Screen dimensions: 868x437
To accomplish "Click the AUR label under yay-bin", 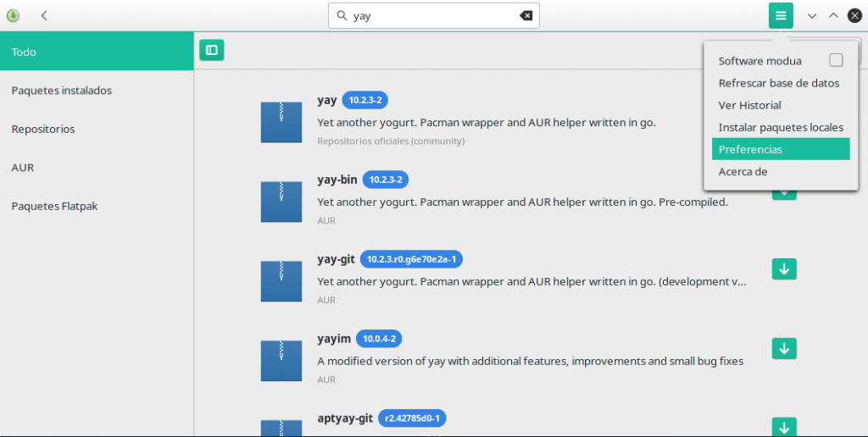I will [326, 221].
